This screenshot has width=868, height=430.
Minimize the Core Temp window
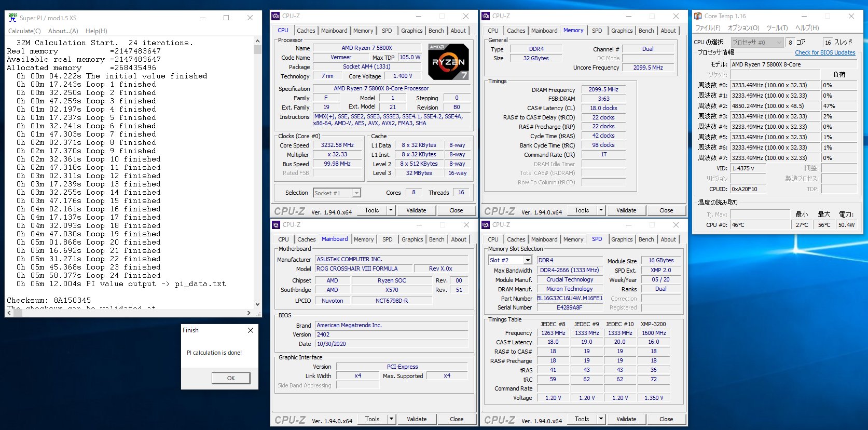[804, 16]
